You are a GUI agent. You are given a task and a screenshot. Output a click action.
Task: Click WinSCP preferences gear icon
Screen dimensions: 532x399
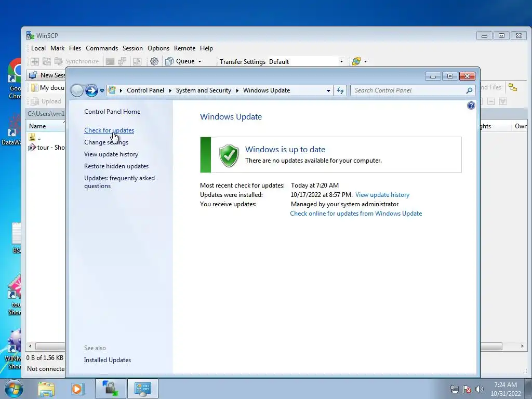(x=154, y=61)
